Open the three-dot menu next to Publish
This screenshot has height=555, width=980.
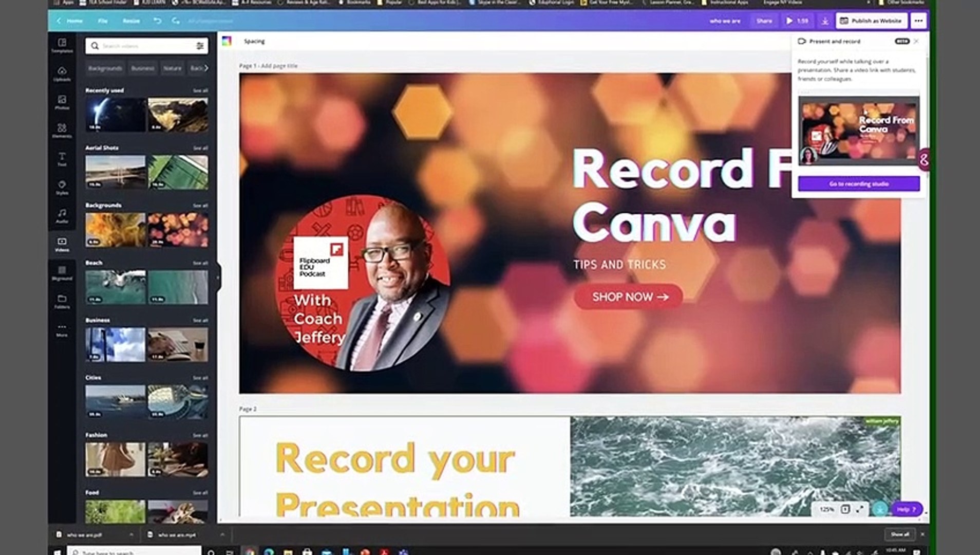click(x=919, y=21)
